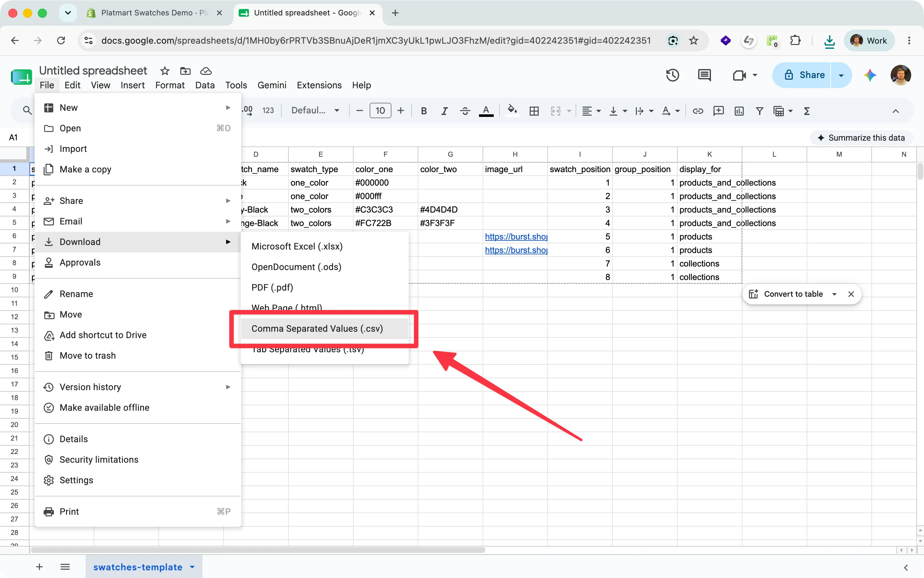Toggle bold formatting

click(424, 111)
